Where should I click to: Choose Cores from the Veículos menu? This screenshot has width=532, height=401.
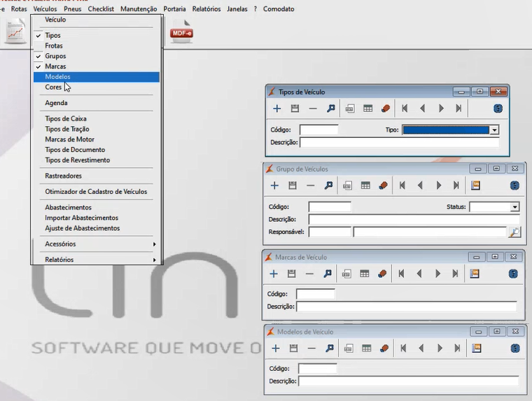point(97,87)
